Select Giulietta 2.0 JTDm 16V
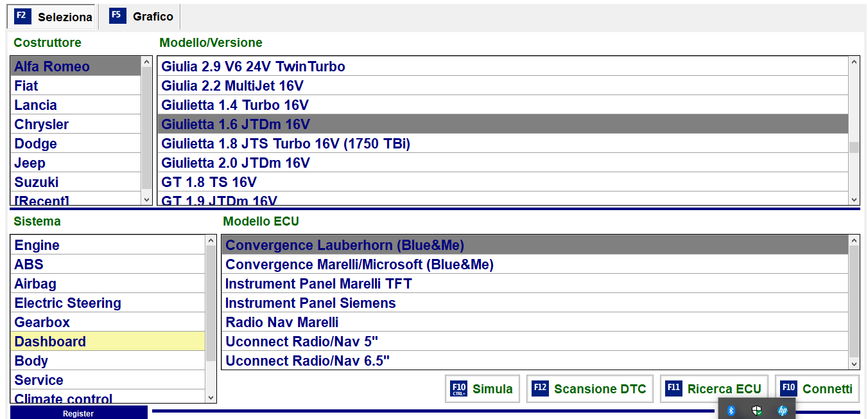 (x=503, y=163)
